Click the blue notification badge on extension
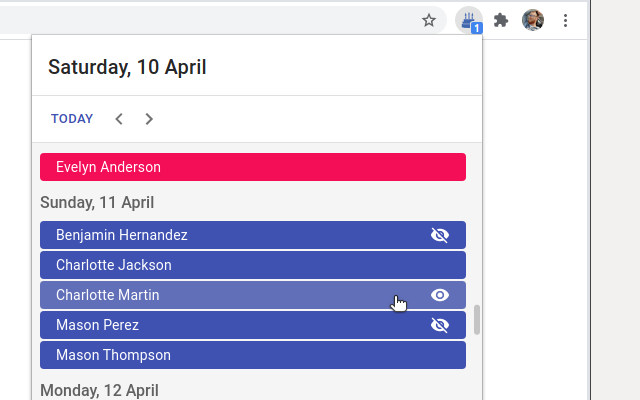The height and width of the screenshot is (400, 640). click(x=477, y=28)
